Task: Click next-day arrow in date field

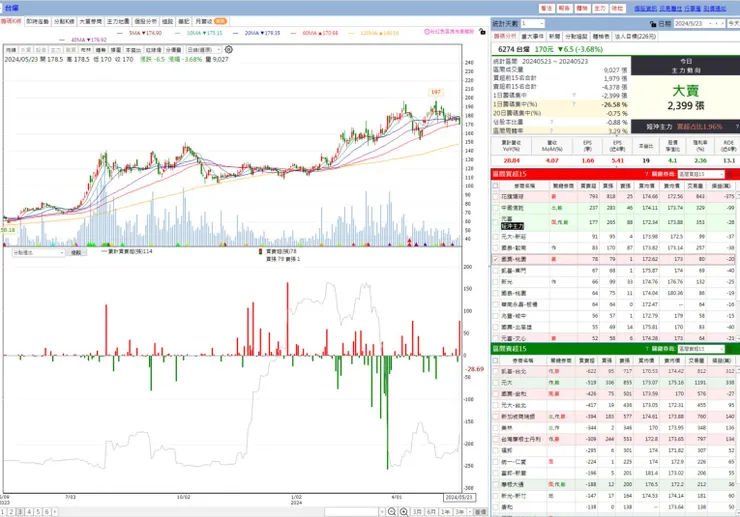Action: coord(722,24)
